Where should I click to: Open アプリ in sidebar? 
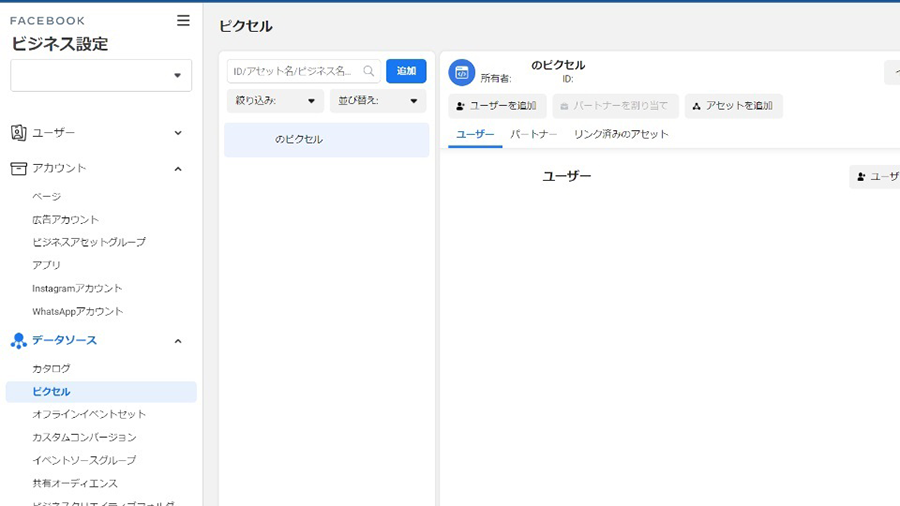(46, 265)
